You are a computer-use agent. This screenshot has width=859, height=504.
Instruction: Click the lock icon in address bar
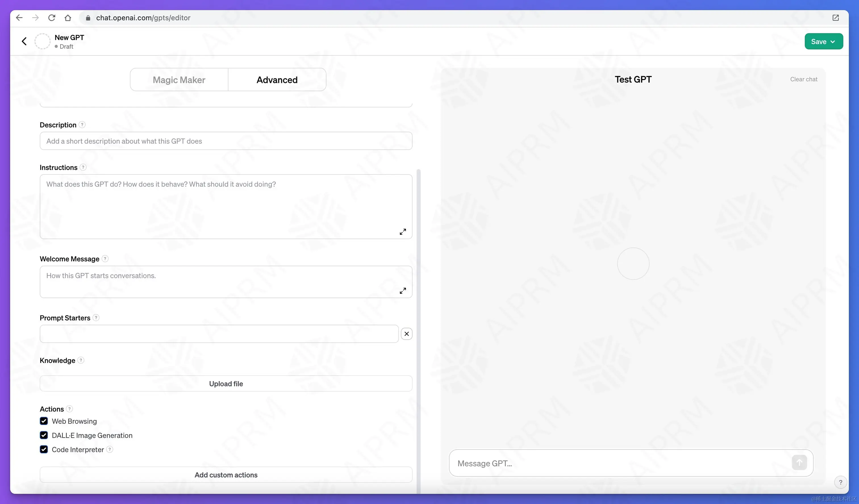88,18
